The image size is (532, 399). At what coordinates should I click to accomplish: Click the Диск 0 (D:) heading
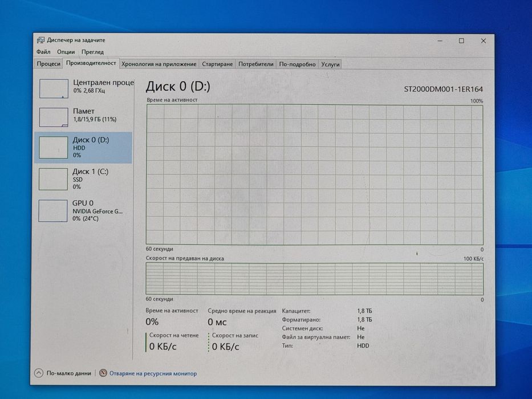pos(178,86)
